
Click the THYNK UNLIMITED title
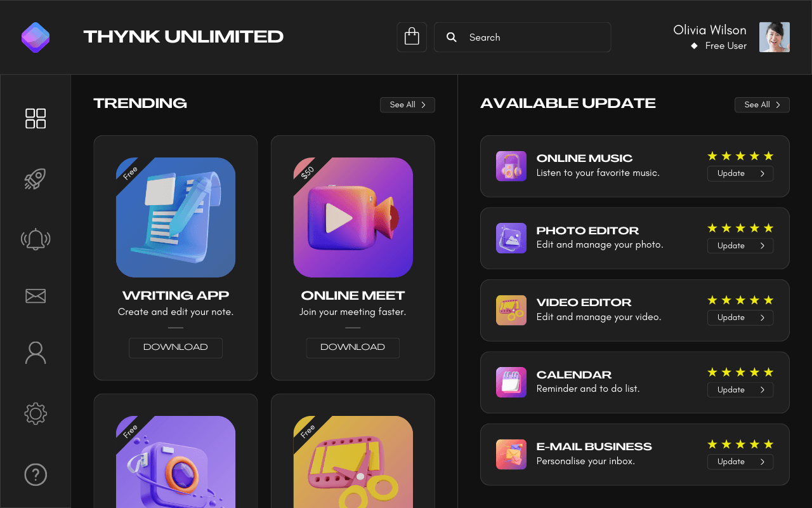point(183,37)
